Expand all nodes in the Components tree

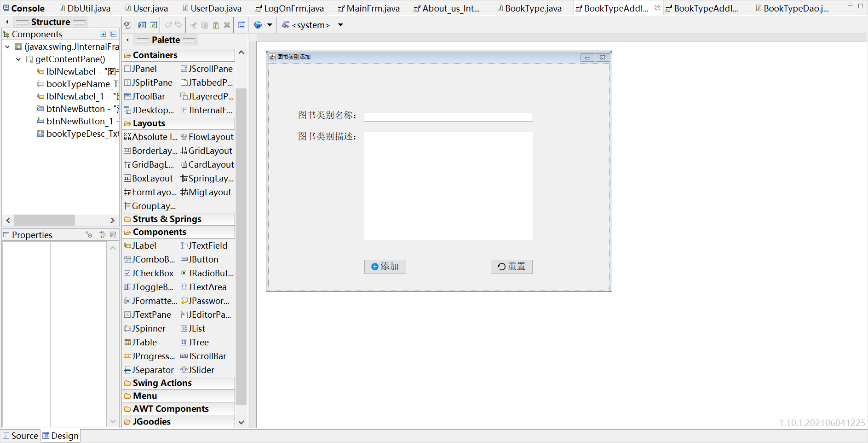[103, 34]
